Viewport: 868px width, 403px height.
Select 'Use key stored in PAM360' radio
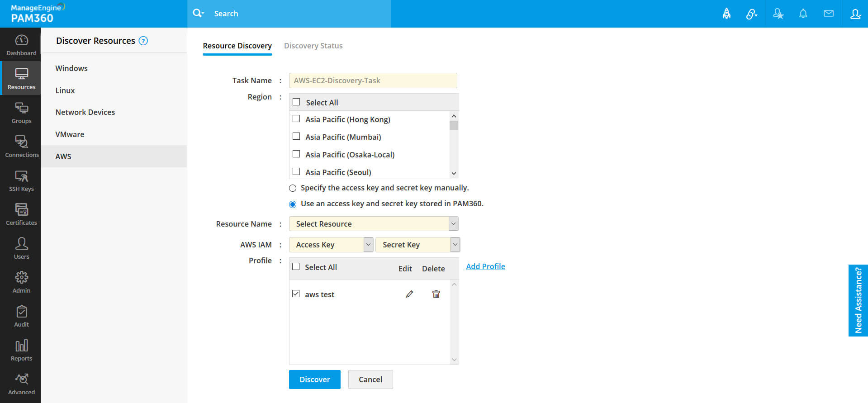[x=293, y=204]
